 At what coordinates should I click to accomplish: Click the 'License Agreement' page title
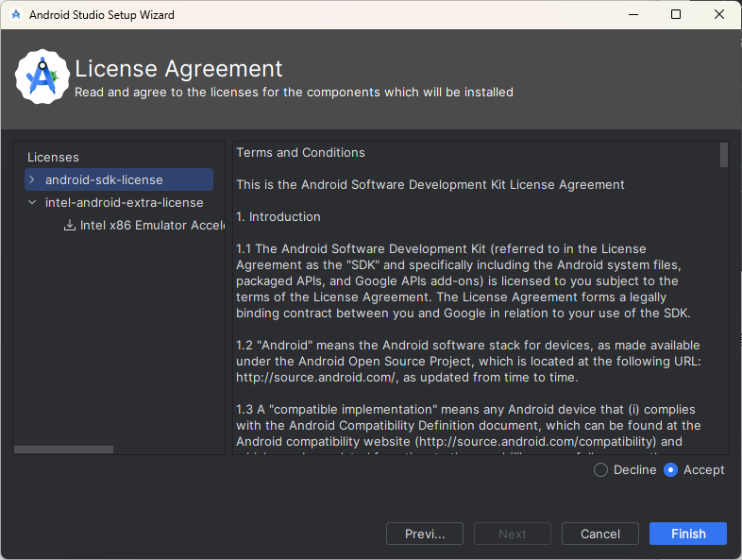tap(178, 68)
